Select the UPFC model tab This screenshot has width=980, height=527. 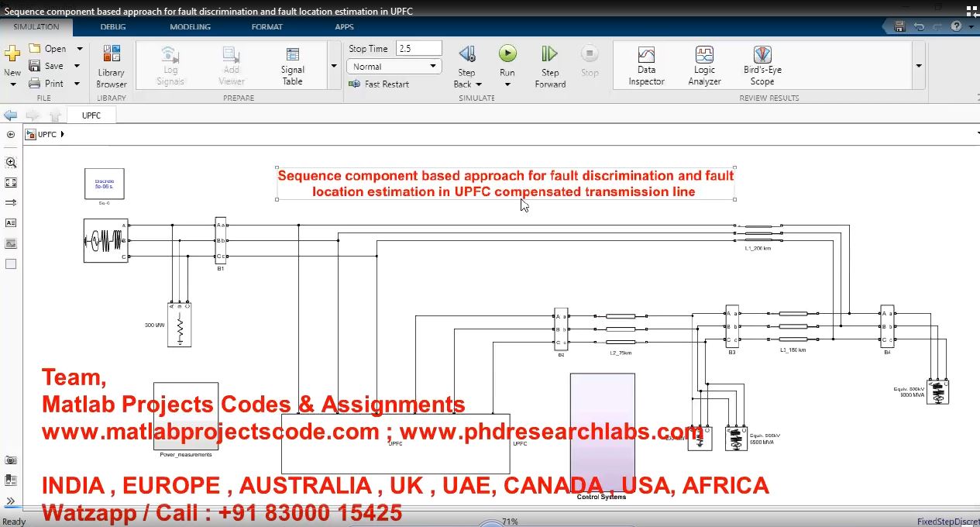(x=91, y=115)
